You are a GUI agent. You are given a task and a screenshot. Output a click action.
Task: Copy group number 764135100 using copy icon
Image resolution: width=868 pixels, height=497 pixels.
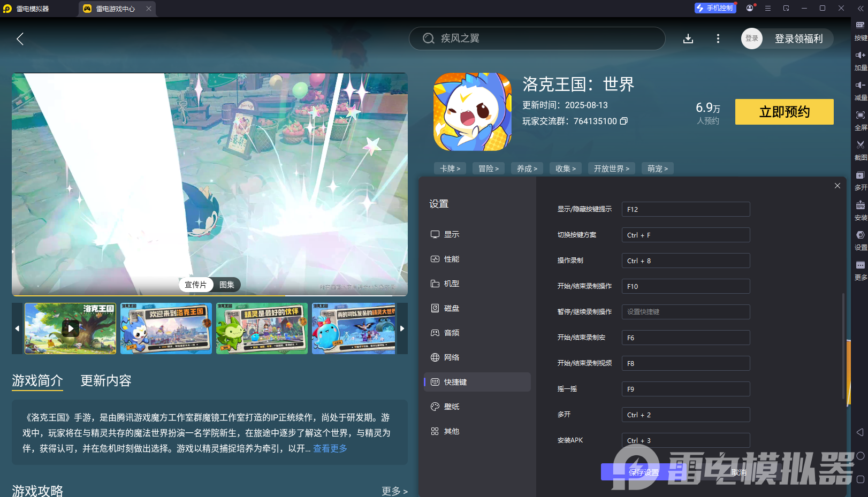click(623, 121)
